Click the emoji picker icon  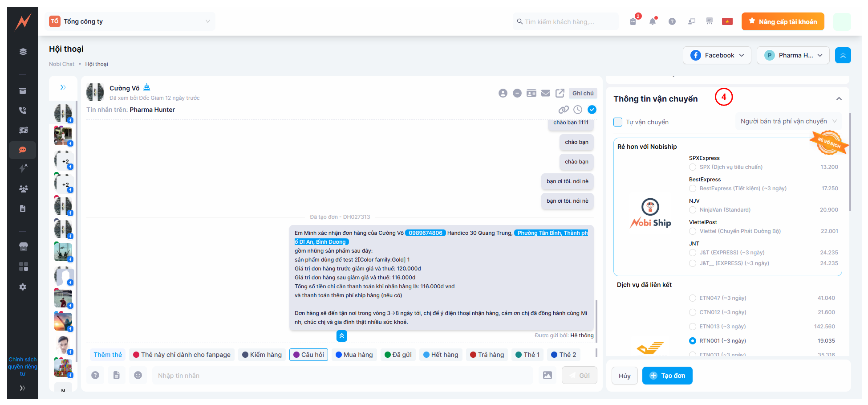click(x=138, y=376)
